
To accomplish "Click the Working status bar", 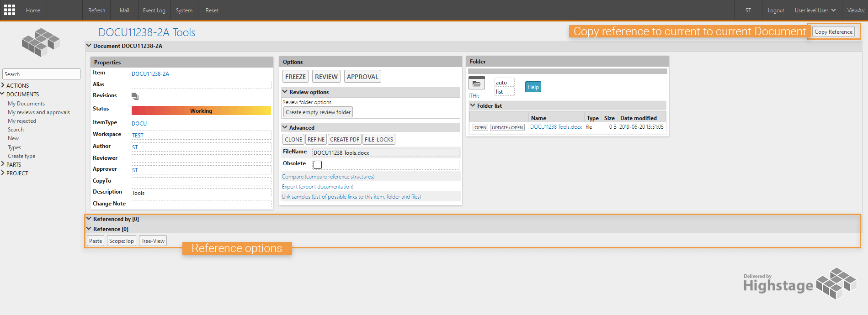I will 201,110.
